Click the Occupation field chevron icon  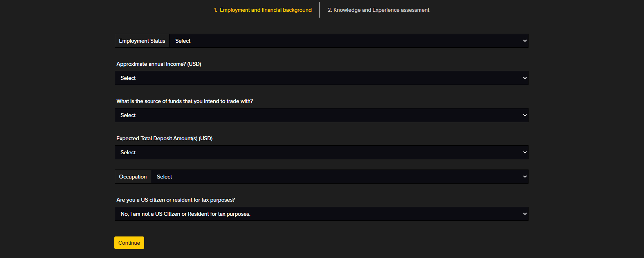525,177
